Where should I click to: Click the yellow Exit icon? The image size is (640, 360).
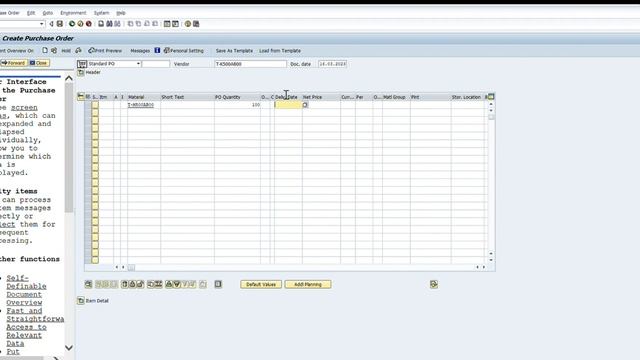[80, 24]
